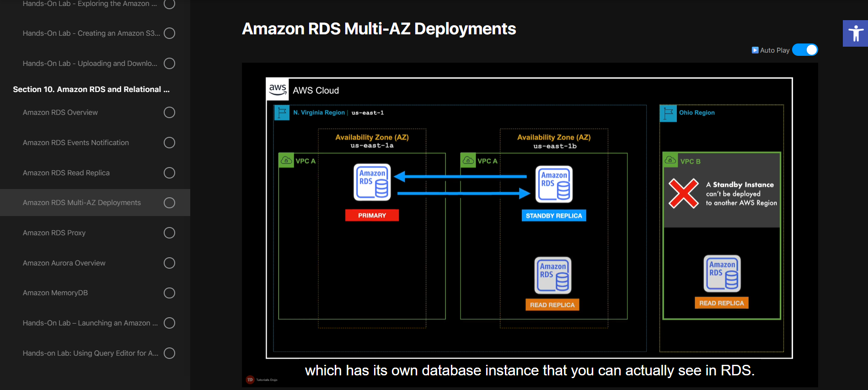Image resolution: width=868 pixels, height=390 pixels.
Task: Click the VPC B cloud icon
Action: [670, 161]
